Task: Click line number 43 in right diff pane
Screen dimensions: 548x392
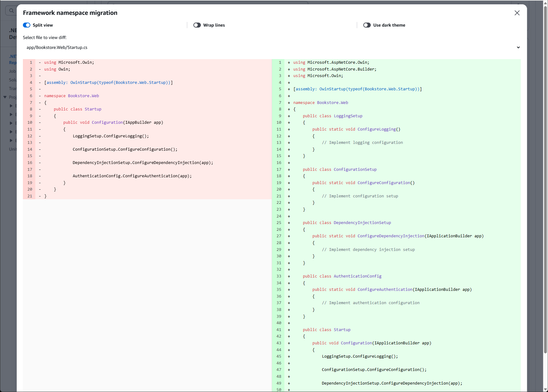Action: (279, 343)
